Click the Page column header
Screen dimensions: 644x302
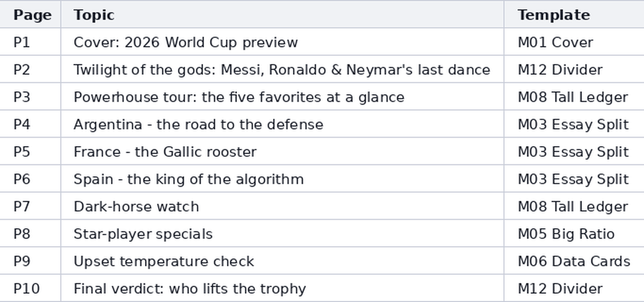coord(30,15)
